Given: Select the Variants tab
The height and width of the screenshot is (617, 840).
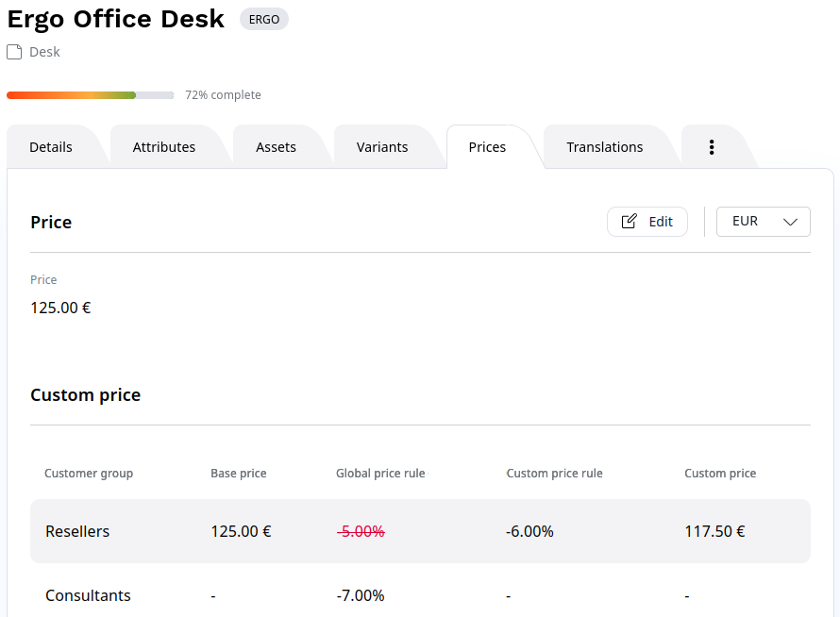Looking at the screenshot, I should [382, 147].
